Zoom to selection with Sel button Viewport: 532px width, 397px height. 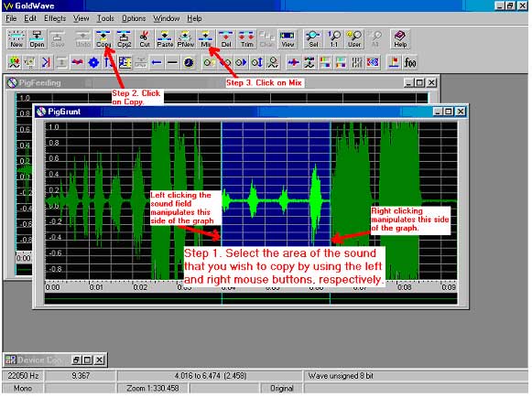pyautogui.click(x=313, y=39)
